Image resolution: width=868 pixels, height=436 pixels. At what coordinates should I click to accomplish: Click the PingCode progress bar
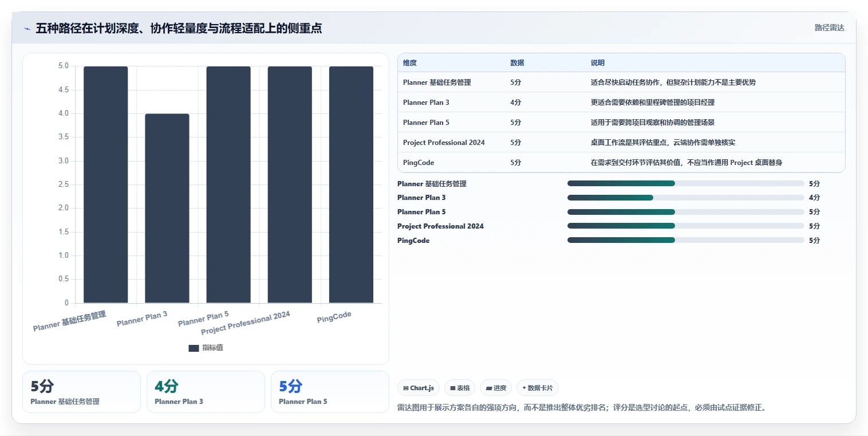[686, 241]
